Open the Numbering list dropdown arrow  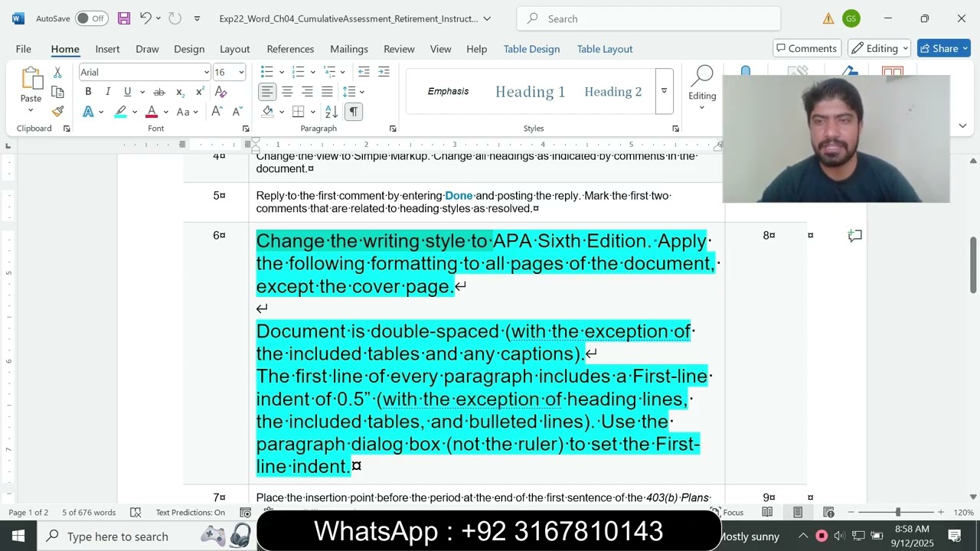point(312,72)
